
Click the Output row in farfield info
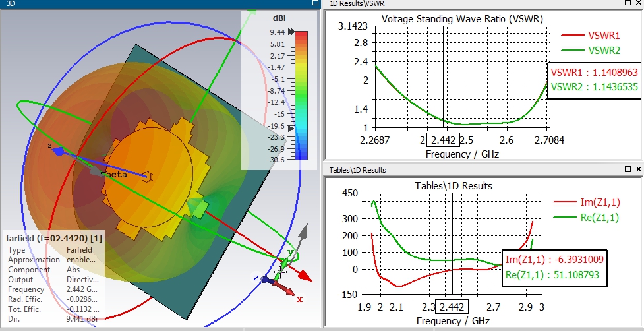point(53,280)
